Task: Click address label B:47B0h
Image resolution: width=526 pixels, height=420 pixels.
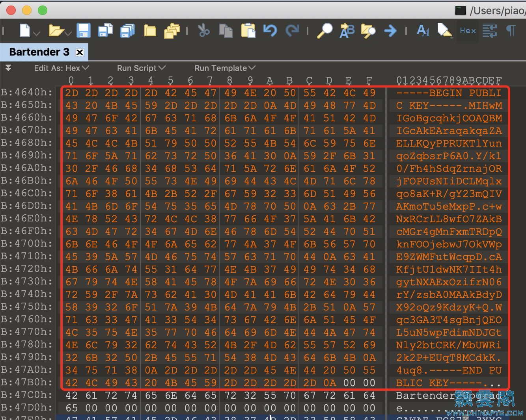Action: coord(27,383)
